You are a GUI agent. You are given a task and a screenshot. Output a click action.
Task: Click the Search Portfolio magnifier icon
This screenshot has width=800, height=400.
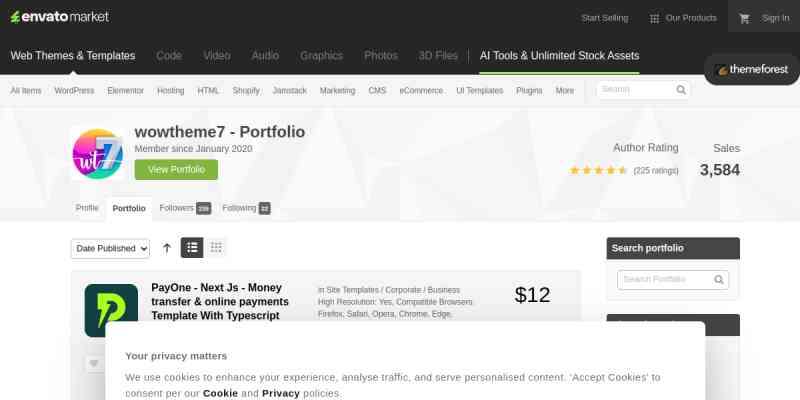(719, 280)
